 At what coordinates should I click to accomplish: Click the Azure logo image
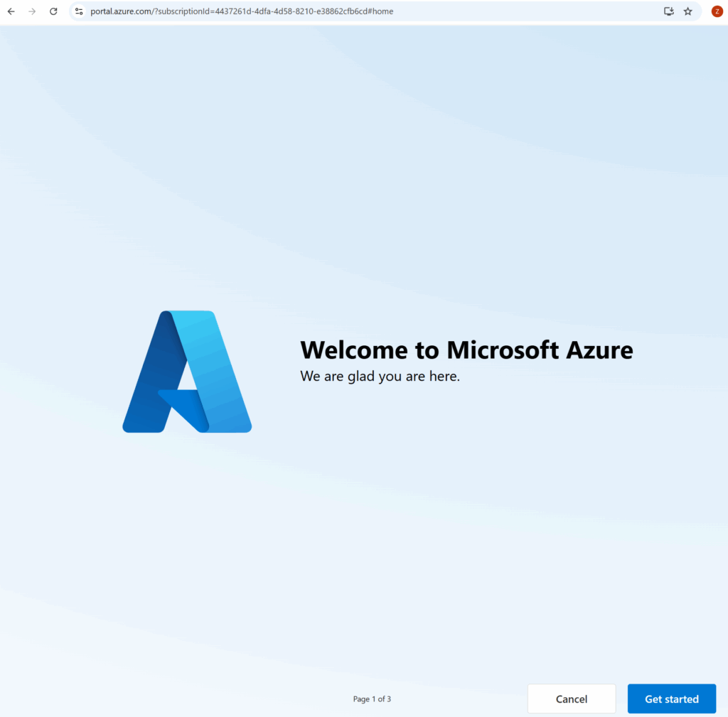(187, 372)
